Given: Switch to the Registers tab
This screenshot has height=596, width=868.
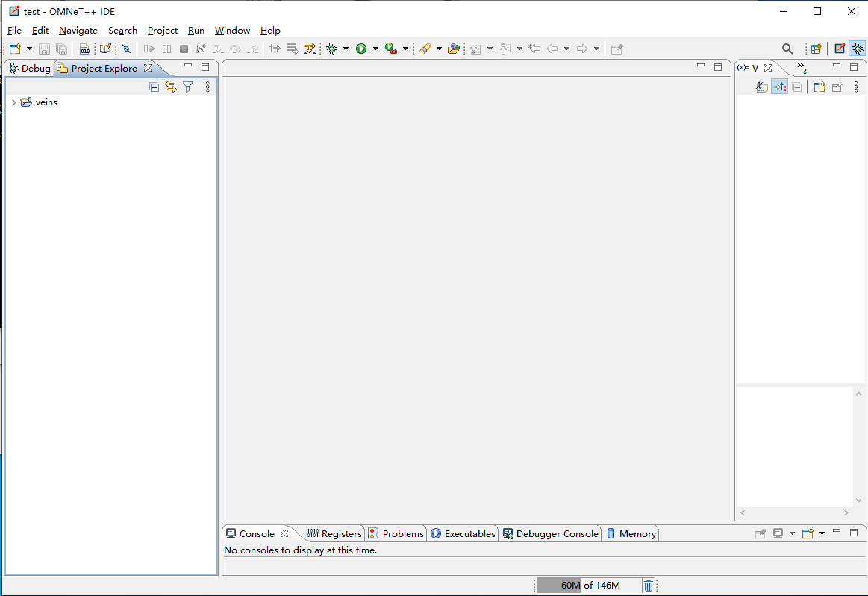Looking at the screenshot, I should click(334, 533).
